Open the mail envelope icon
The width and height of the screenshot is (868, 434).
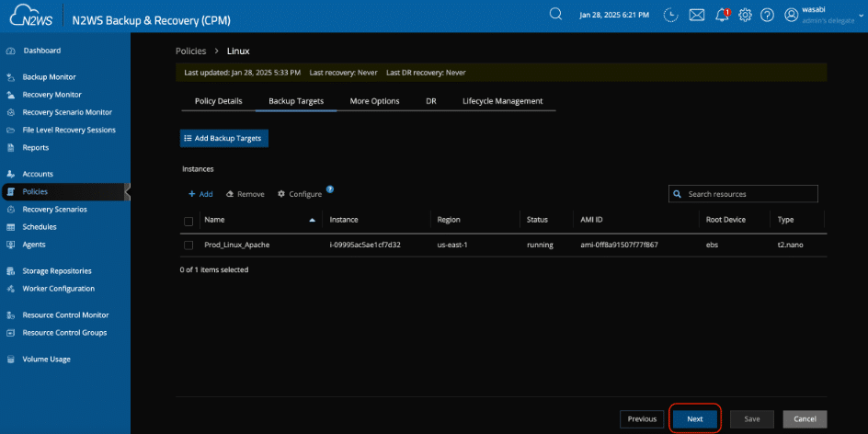click(697, 16)
